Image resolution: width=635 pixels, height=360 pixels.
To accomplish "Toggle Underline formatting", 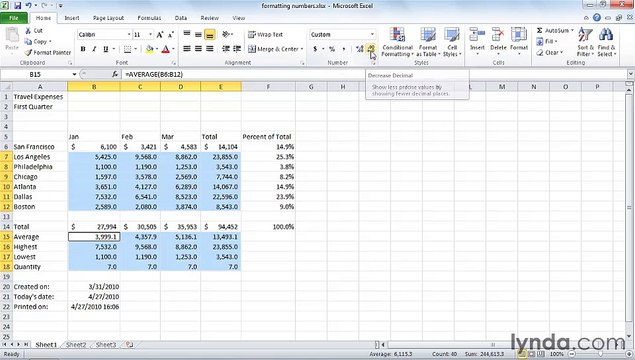I will tap(105, 49).
